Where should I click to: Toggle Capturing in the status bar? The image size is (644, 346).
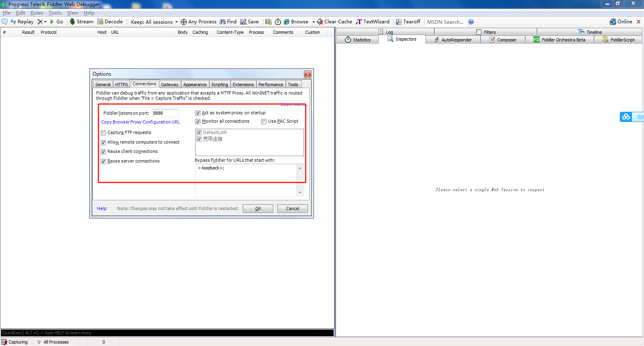[14, 342]
